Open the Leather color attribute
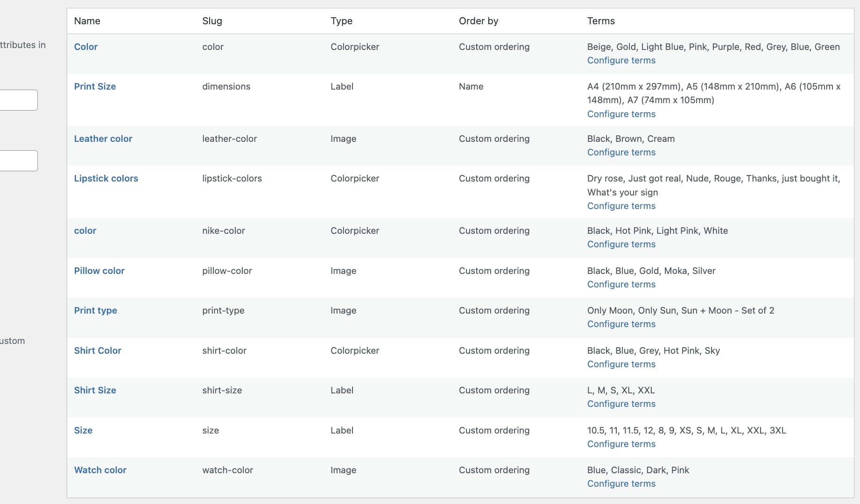 click(103, 139)
